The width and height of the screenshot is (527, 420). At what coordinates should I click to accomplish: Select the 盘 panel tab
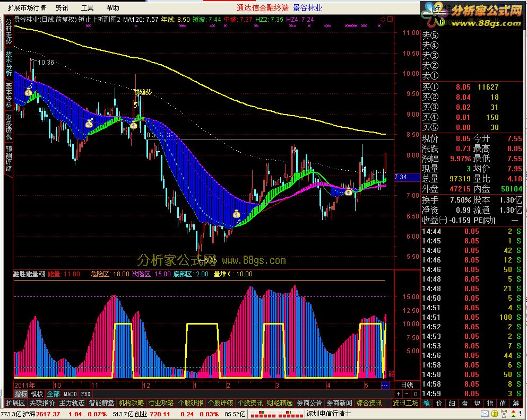(465, 403)
